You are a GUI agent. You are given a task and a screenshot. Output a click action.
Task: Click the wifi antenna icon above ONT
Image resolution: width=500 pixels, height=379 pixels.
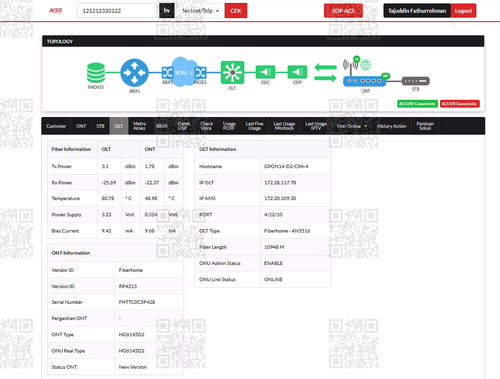(x=350, y=66)
